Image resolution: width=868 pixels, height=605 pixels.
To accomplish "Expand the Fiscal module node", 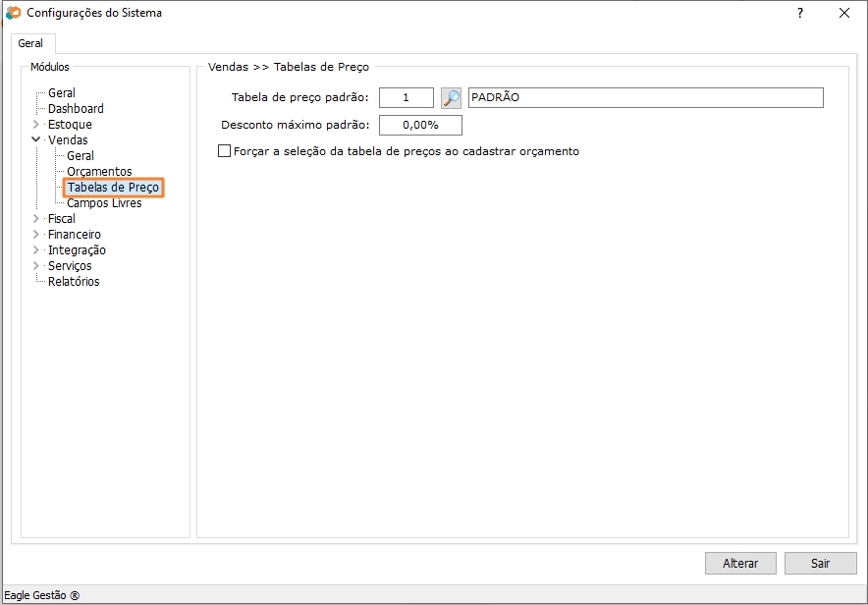I will pos(36,219).
